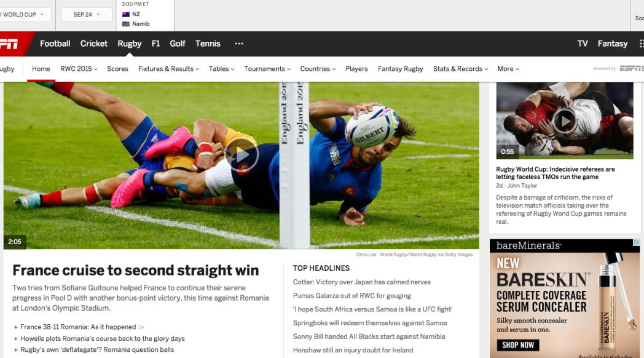Screen dimensions: 644x358
Task: Open the three-dot more sports menu
Action: (239, 44)
